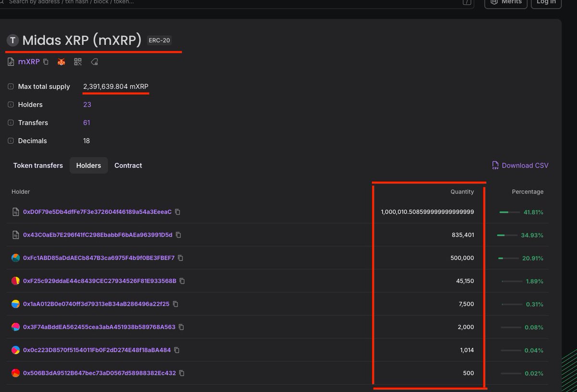Image resolution: width=577 pixels, height=392 pixels.
Task: Copy address 0x506B3dA9512B647bec73aD0567d58988382Ec432
Action: [x=182, y=373]
